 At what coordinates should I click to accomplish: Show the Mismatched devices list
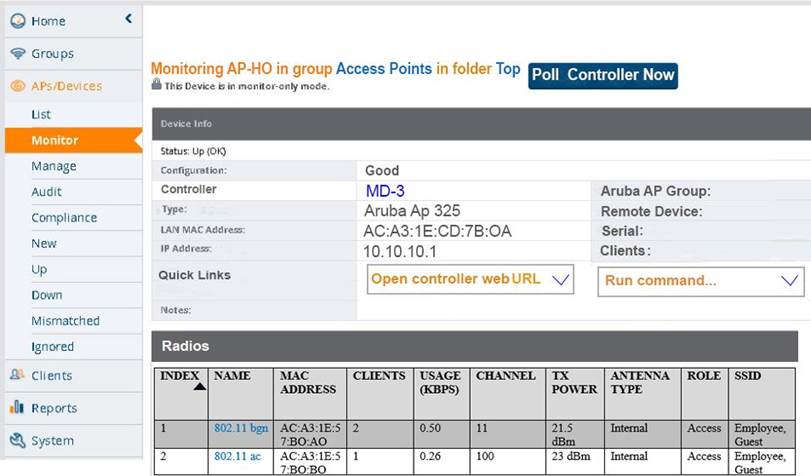tap(65, 321)
